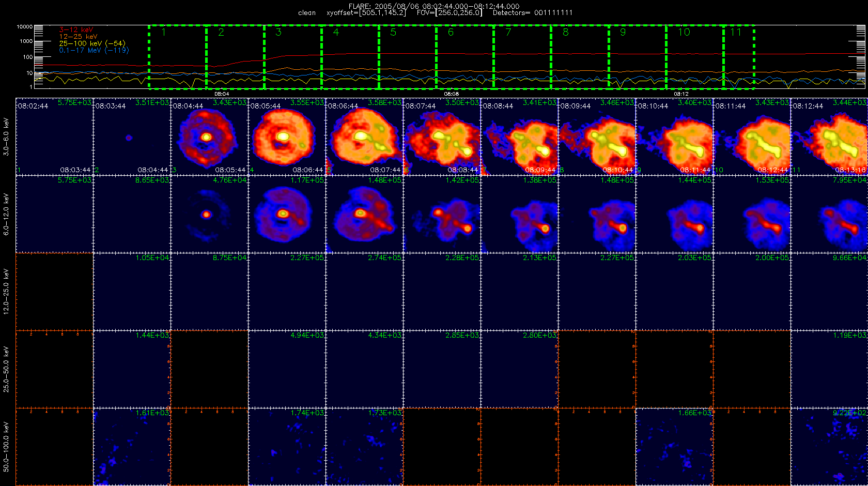This screenshot has width=868, height=486.
Task: Click the 6.0-12.0 keV row label
Action: [x=6, y=214]
